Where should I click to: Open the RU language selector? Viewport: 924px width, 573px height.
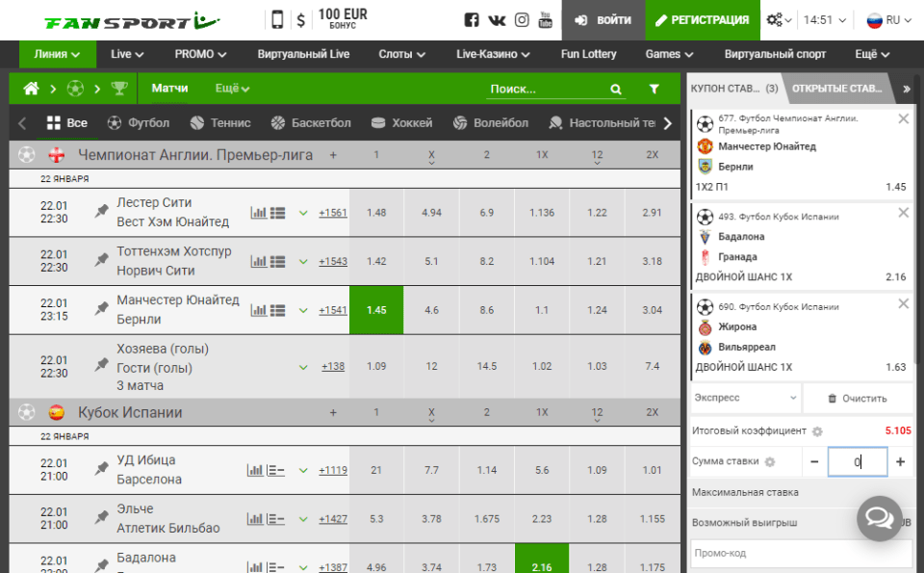pyautogui.click(x=888, y=20)
